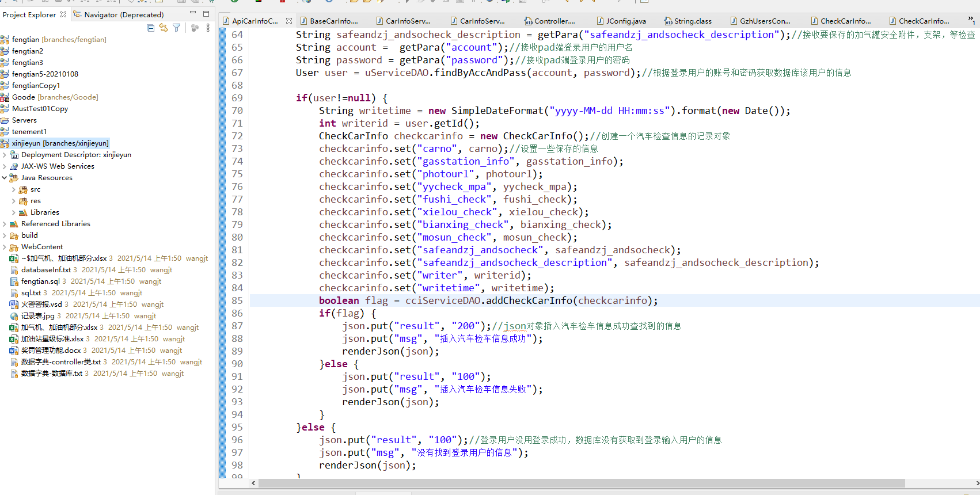Close the ApiCarInfoC editor tab

pyautogui.click(x=289, y=21)
